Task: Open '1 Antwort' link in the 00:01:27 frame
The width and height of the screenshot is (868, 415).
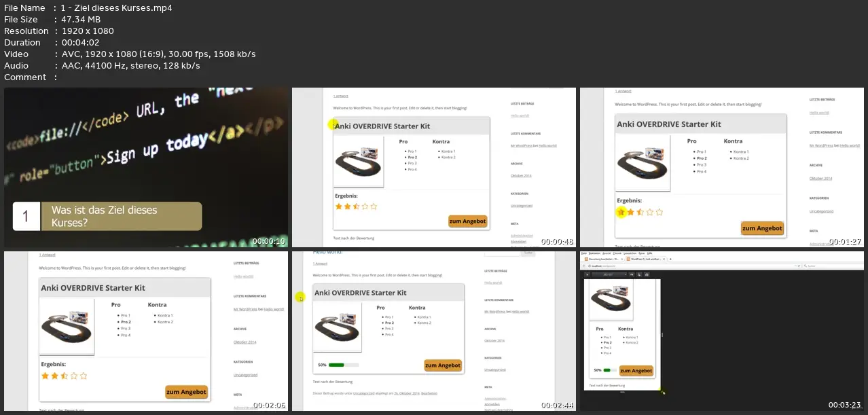Action: click(622, 91)
